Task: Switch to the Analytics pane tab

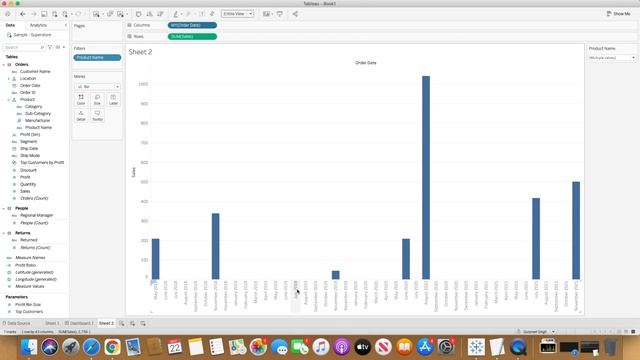Action: 38,25
